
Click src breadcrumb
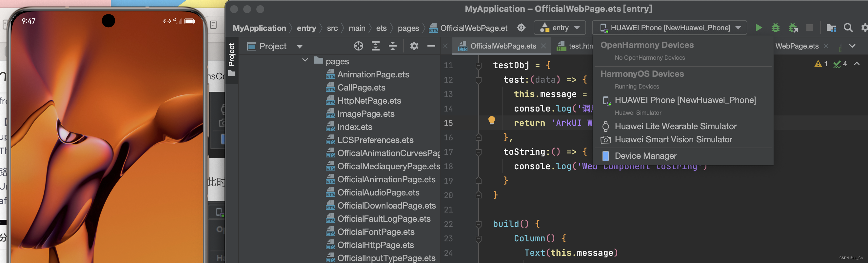click(x=332, y=28)
